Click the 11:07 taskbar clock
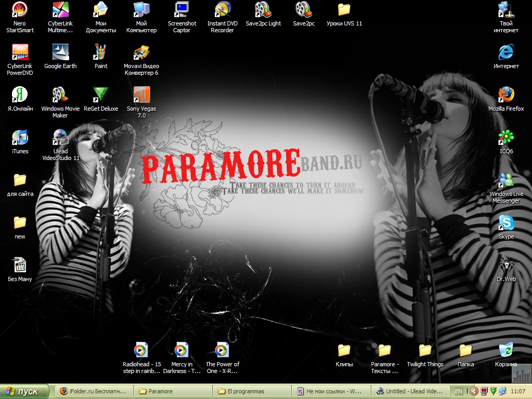Screen dimensions: 532x399 coord(518,391)
